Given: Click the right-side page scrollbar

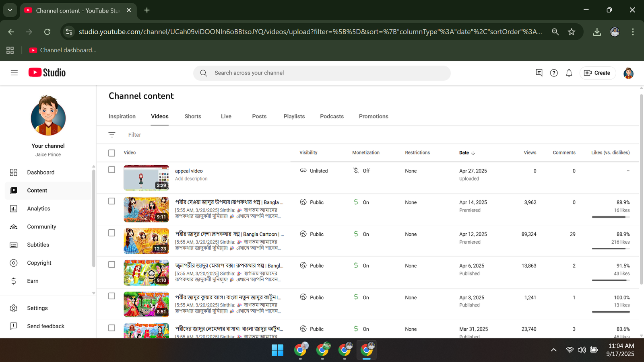Looking at the screenshot, I should (641, 189).
